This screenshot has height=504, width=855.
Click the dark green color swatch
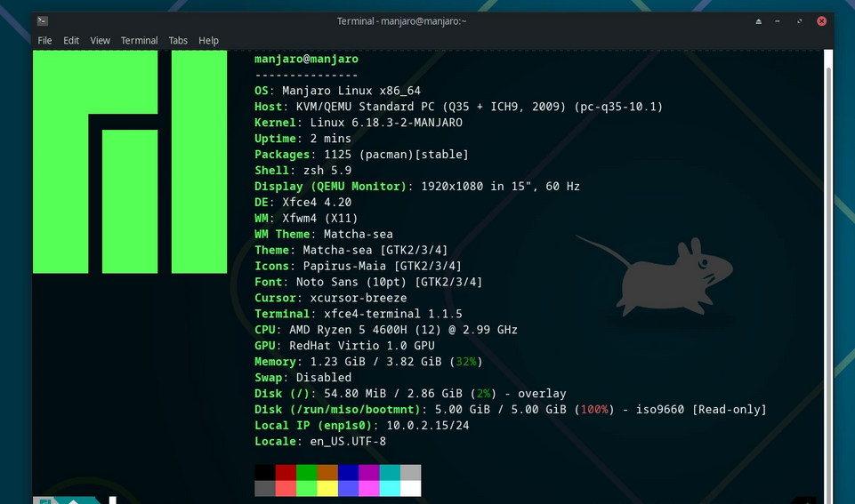(x=306, y=472)
